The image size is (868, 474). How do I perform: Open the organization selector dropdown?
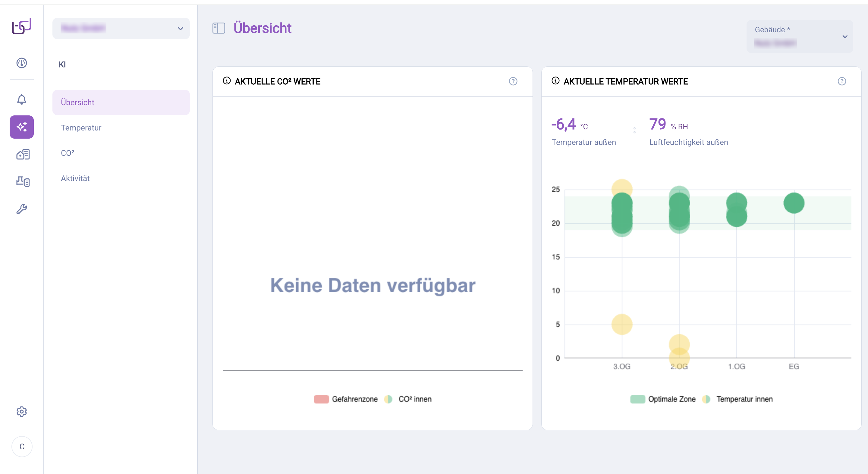point(121,28)
